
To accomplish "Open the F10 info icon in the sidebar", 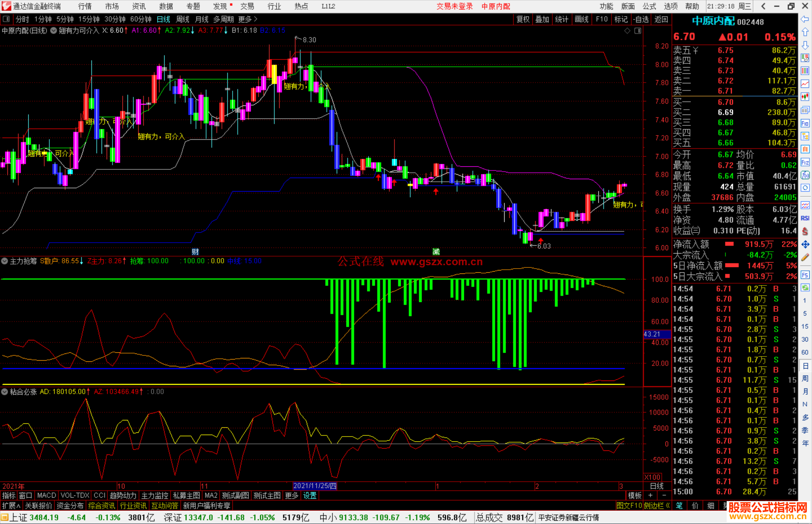I will (x=805, y=123).
